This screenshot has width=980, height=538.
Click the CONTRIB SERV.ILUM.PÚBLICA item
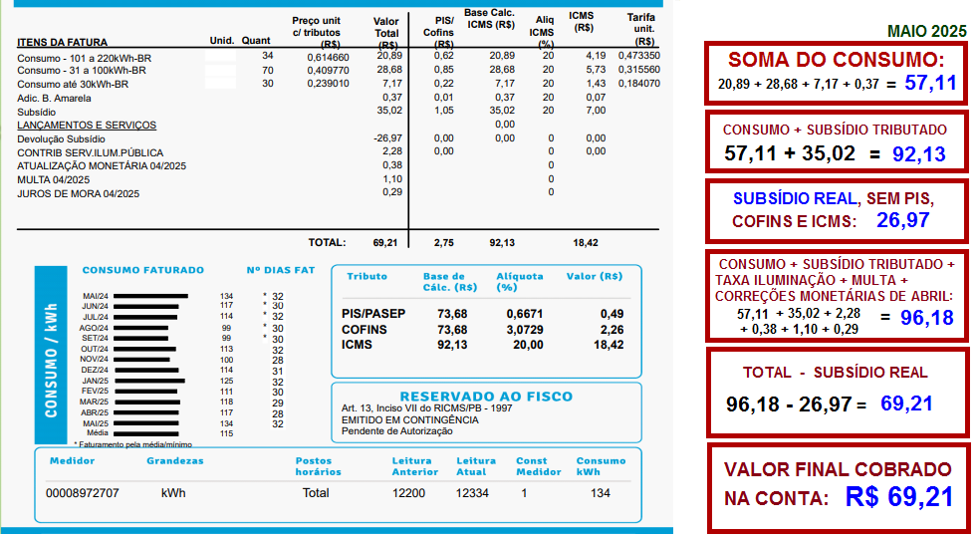pos(91,152)
